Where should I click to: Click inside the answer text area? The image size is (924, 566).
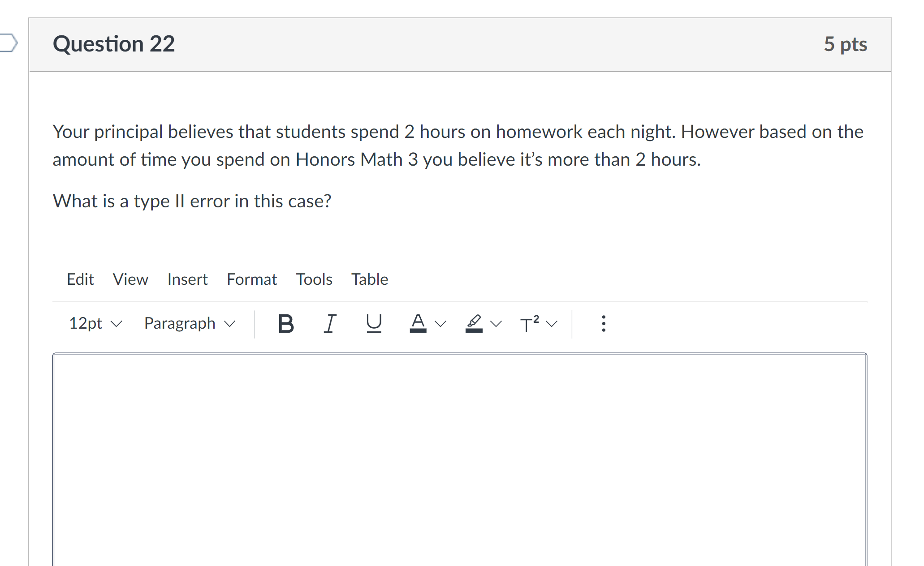point(457,448)
